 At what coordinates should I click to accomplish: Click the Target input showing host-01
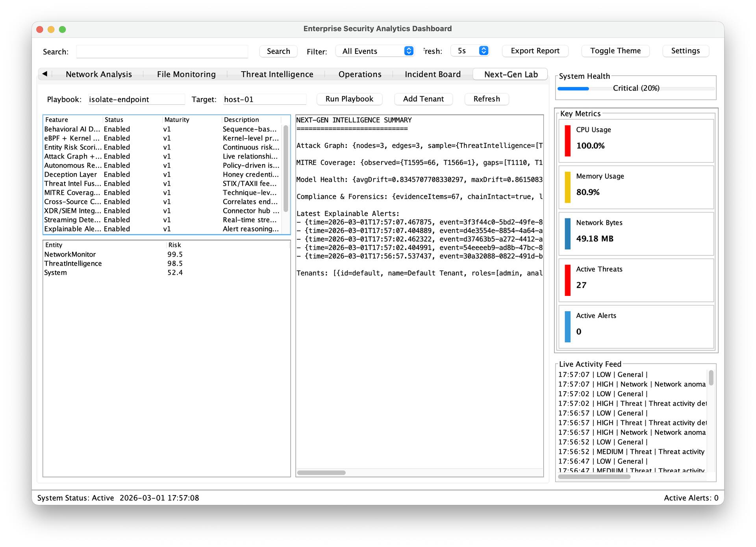pyautogui.click(x=265, y=99)
